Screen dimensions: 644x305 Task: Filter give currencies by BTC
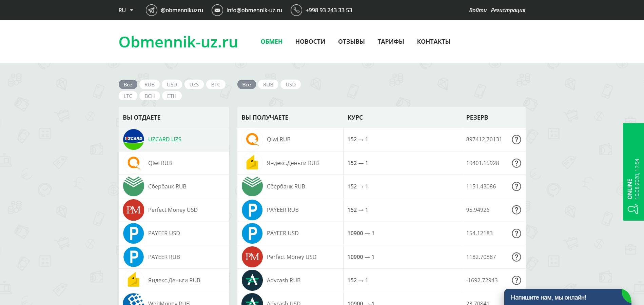coord(216,84)
